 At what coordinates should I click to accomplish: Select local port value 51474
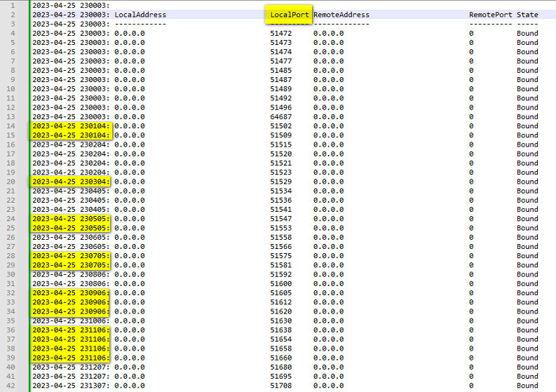(x=281, y=52)
